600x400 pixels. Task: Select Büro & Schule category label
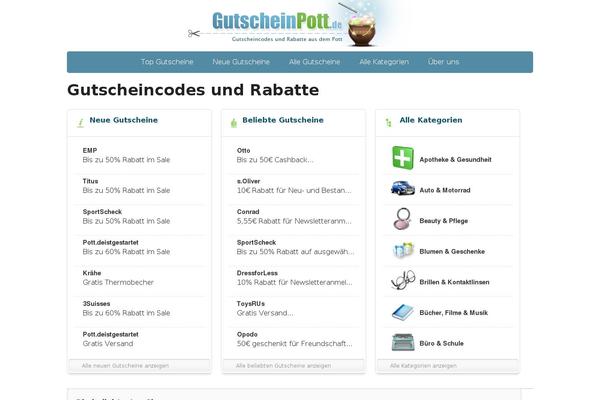(441, 343)
